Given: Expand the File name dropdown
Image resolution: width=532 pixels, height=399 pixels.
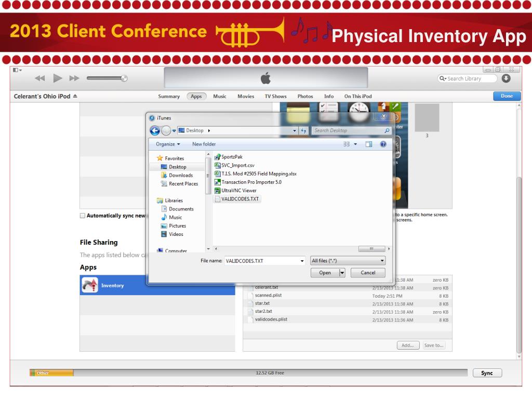Looking at the screenshot, I should pos(302,261).
